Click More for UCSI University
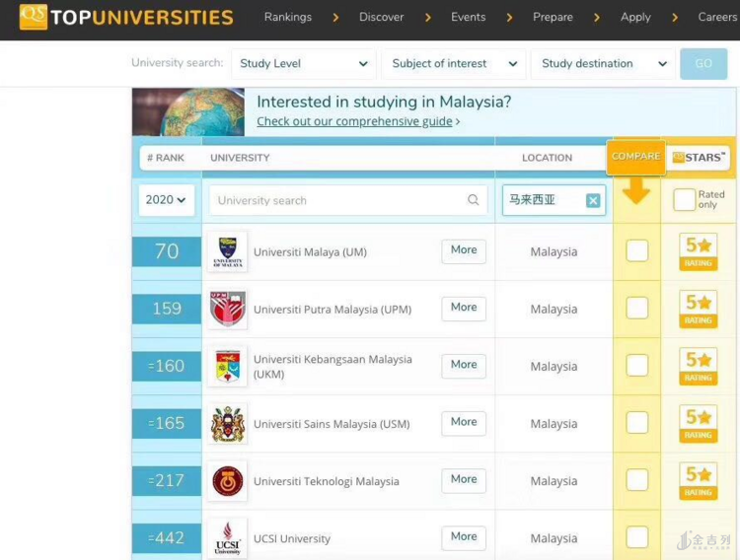 464,537
